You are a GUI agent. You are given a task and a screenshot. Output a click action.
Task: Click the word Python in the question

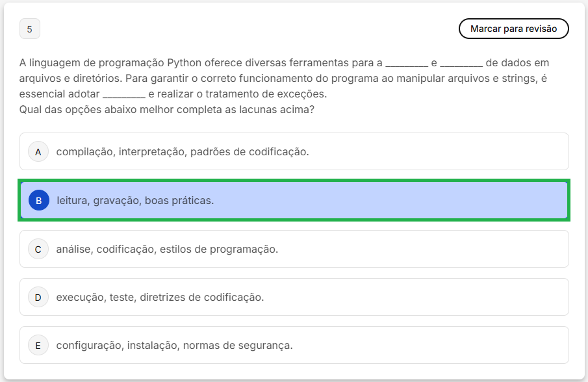coord(185,63)
